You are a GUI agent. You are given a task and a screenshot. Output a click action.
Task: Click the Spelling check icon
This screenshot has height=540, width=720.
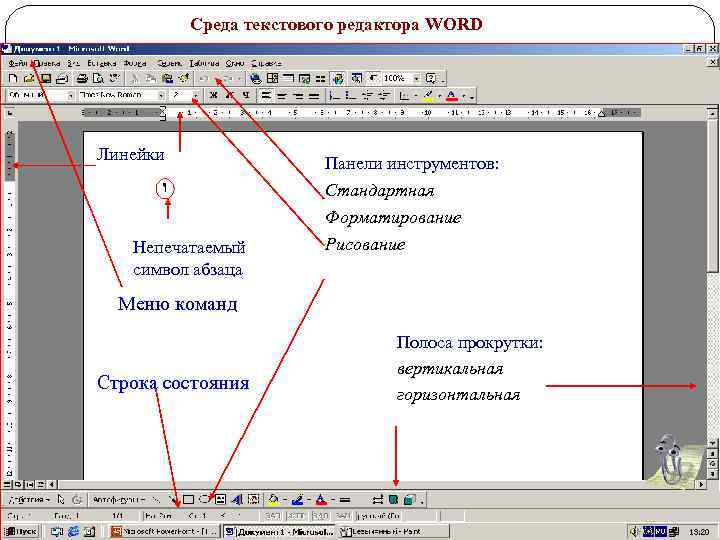[114, 79]
